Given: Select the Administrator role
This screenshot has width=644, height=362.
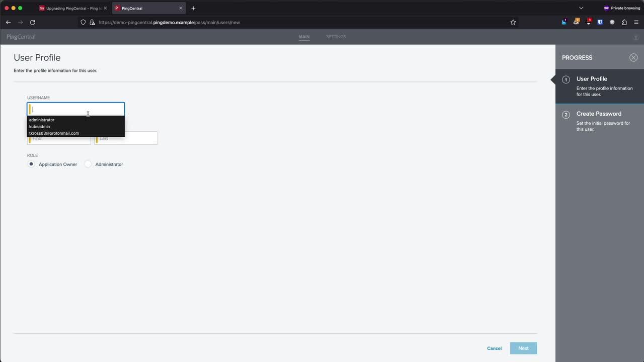Looking at the screenshot, I should (88, 164).
